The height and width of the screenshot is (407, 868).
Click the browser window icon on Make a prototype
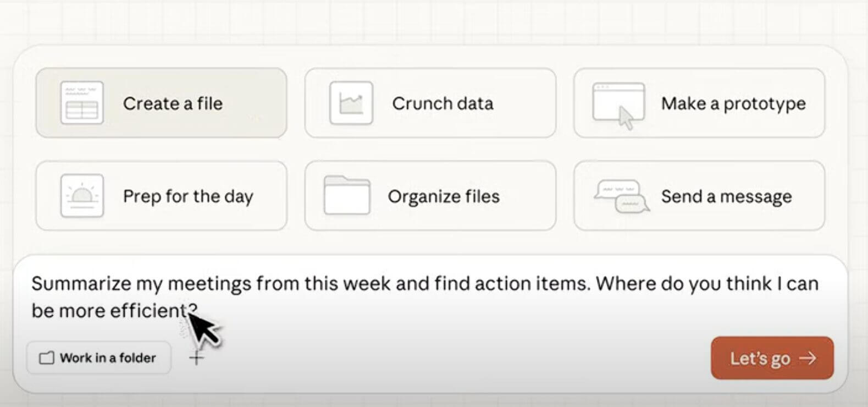[618, 104]
